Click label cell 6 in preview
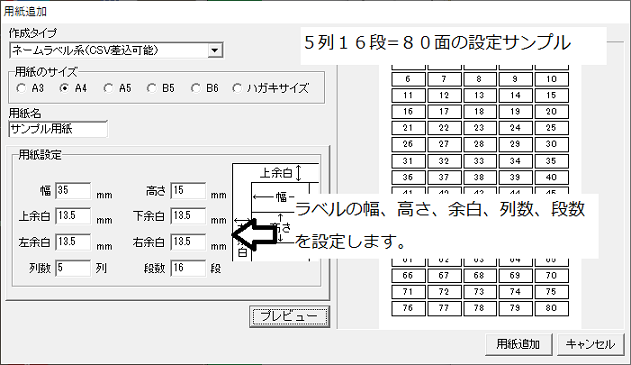 [x=408, y=79]
